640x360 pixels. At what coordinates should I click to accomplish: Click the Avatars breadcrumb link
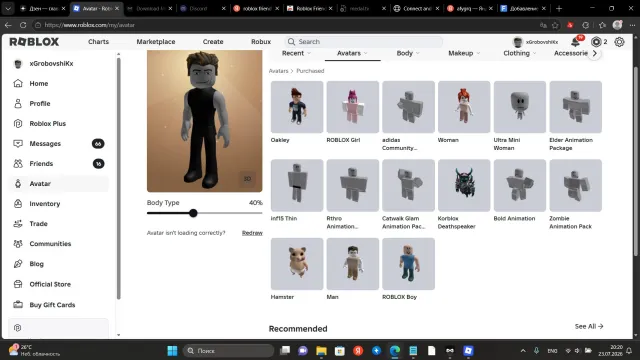pos(278,71)
